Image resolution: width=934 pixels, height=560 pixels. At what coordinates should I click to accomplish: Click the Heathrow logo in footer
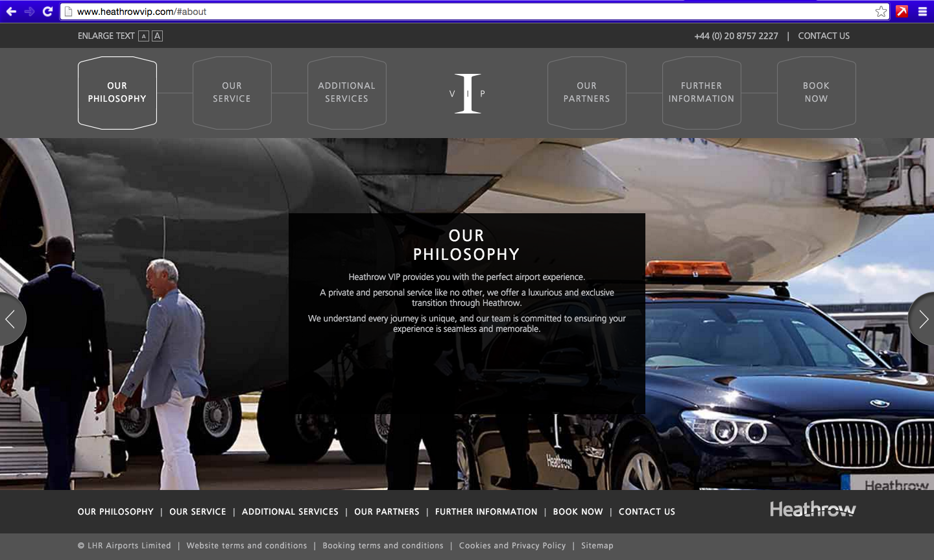[813, 509]
